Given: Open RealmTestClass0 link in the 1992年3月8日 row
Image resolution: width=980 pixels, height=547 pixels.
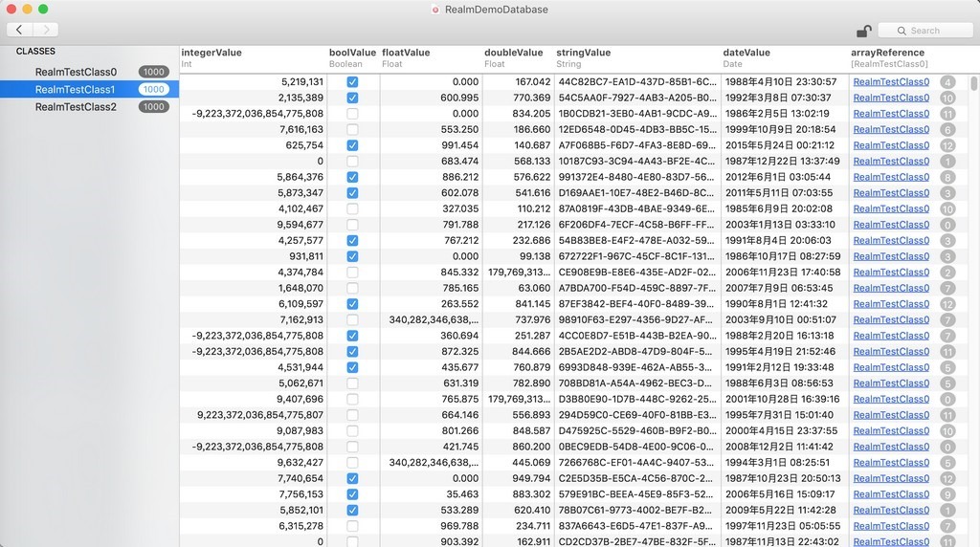Looking at the screenshot, I should (x=891, y=98).
